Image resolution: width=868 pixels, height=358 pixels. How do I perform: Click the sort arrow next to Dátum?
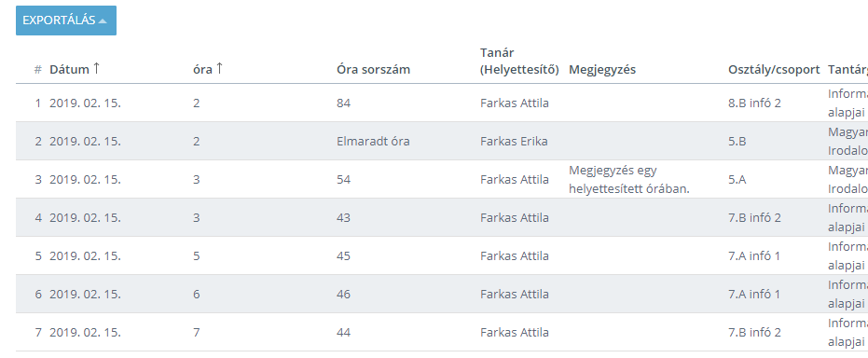(x=96, y=69)
